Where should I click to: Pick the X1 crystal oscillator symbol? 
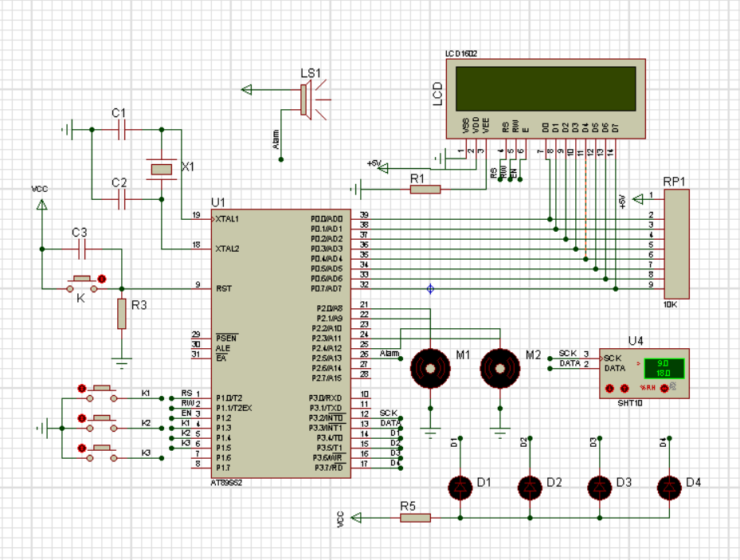(162, 168)
